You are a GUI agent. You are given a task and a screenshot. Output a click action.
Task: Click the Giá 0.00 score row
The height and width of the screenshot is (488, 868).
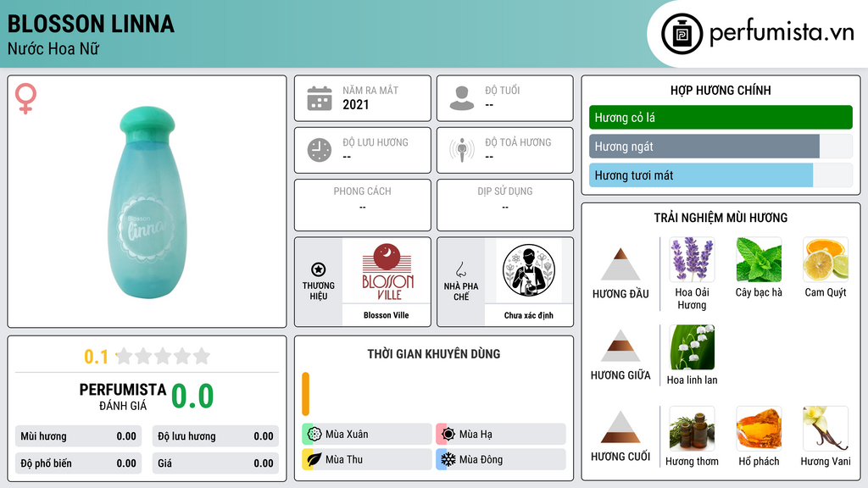(215, 463)
